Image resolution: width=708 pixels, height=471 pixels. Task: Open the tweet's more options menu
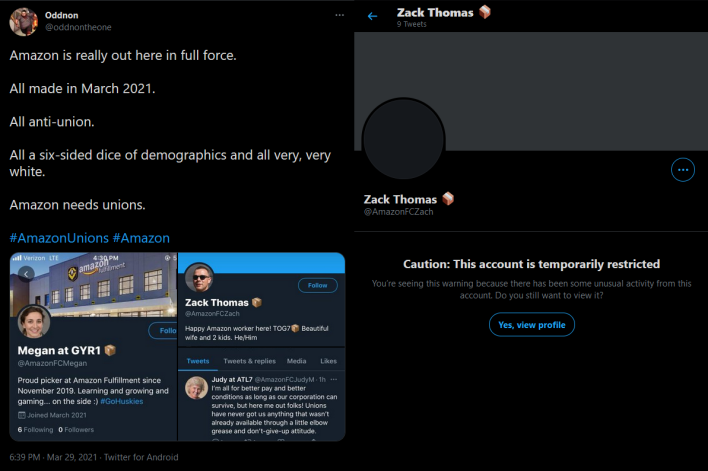[x=340, y=15]
